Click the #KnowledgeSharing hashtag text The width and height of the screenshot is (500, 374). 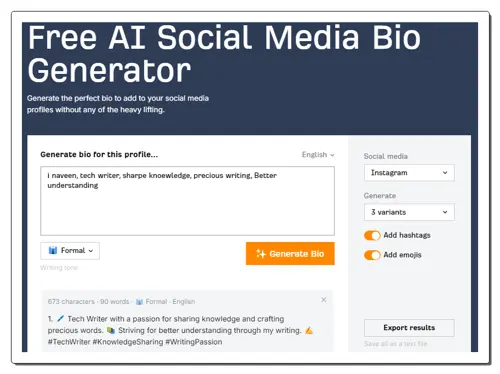128,342
